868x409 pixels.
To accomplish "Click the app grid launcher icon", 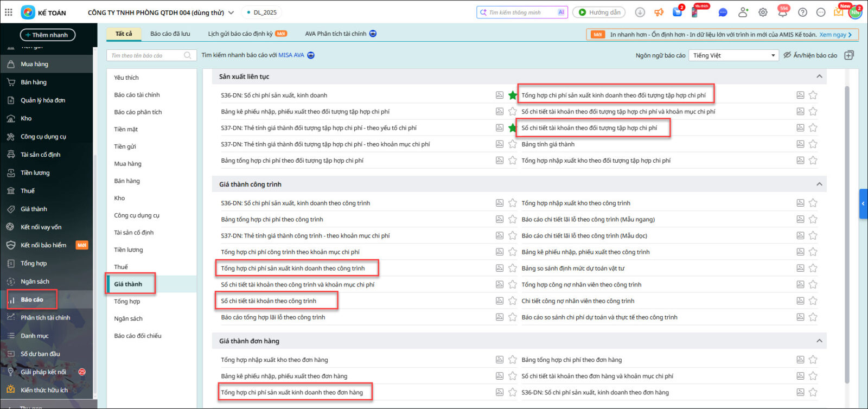I will (9, 12).
